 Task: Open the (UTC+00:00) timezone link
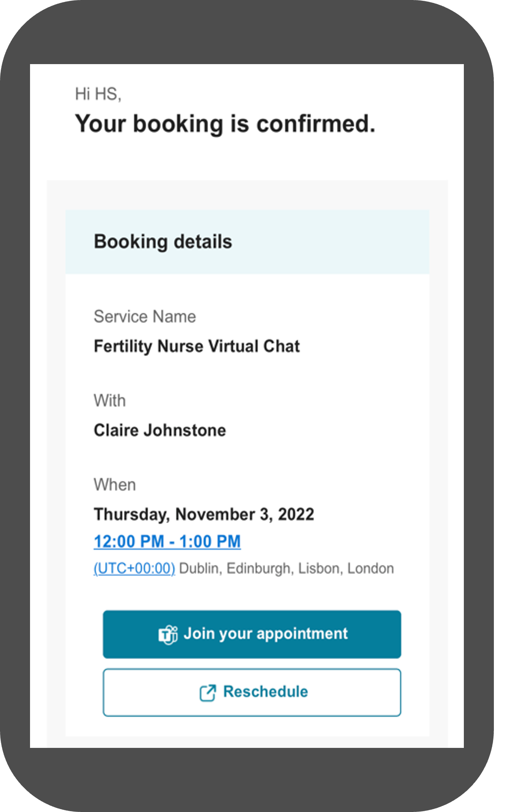(x=134, y=569)
